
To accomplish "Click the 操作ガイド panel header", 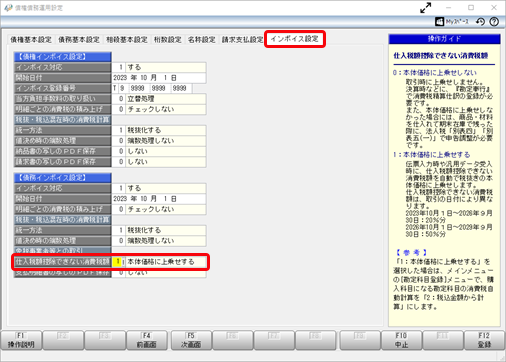I will coord(444,39).
